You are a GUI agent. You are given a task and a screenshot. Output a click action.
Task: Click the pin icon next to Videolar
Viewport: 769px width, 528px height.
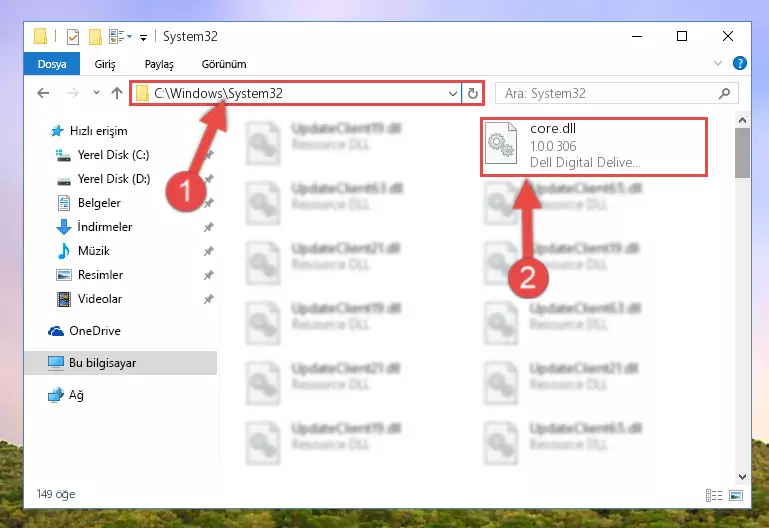(x=209, y=299)
